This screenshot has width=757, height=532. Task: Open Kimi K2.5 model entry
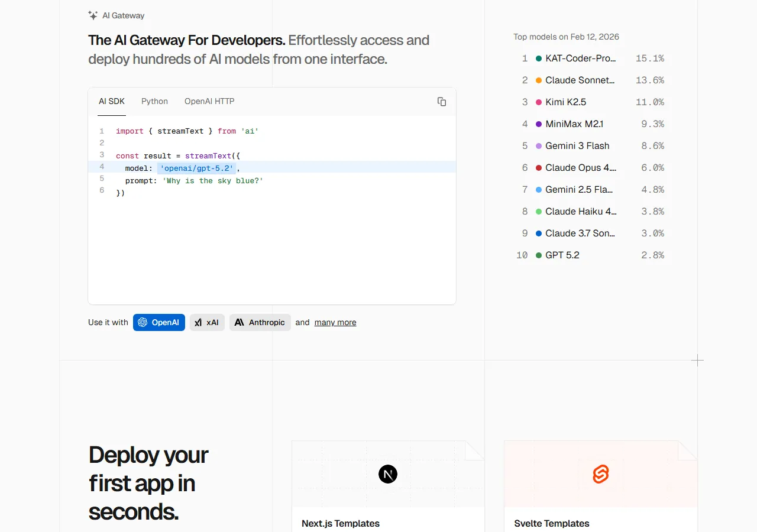(565, 102)
